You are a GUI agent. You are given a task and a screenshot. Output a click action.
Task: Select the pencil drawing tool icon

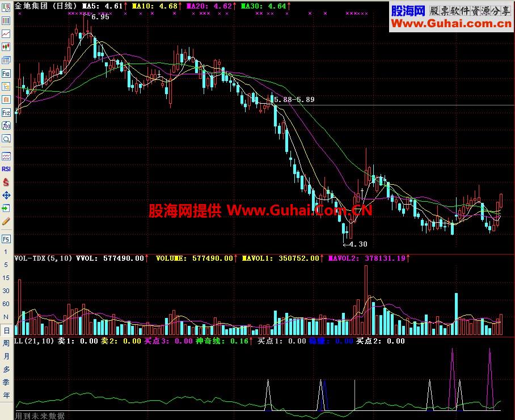pyautogui.click(x=6, y=221)
